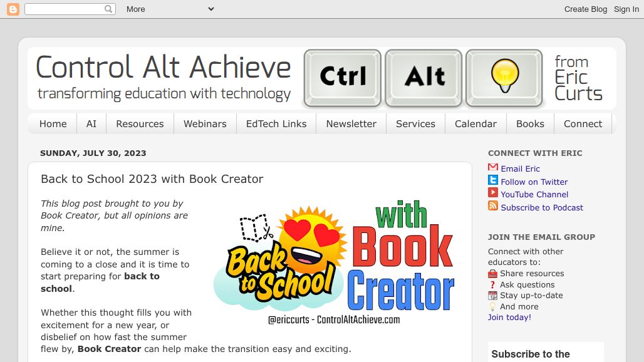Open the Calendar tab
The image size is (644, 362).
[475, 123]
